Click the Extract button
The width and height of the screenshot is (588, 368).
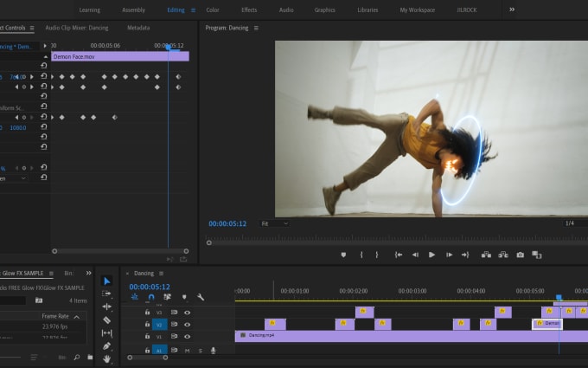pos(503,255)
